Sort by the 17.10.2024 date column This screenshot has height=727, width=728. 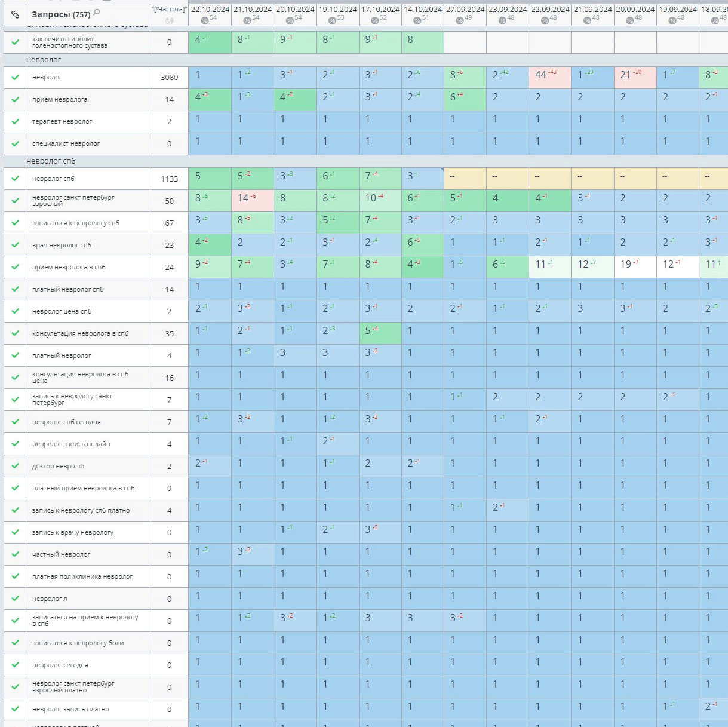(x=380, y=10)
